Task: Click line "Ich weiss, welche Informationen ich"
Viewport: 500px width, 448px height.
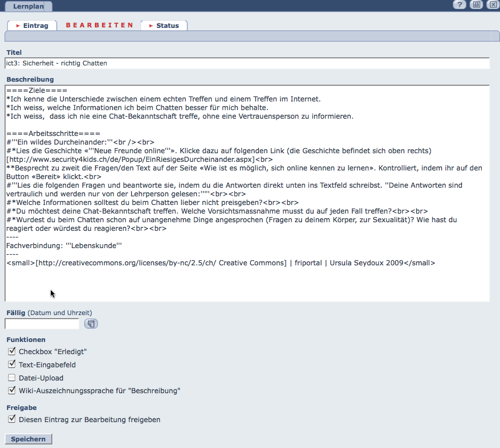Action: (x=138, y=108)
